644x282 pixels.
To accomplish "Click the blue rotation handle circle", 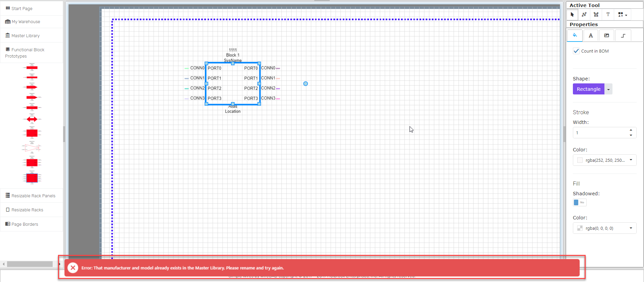I will point(306,84).
